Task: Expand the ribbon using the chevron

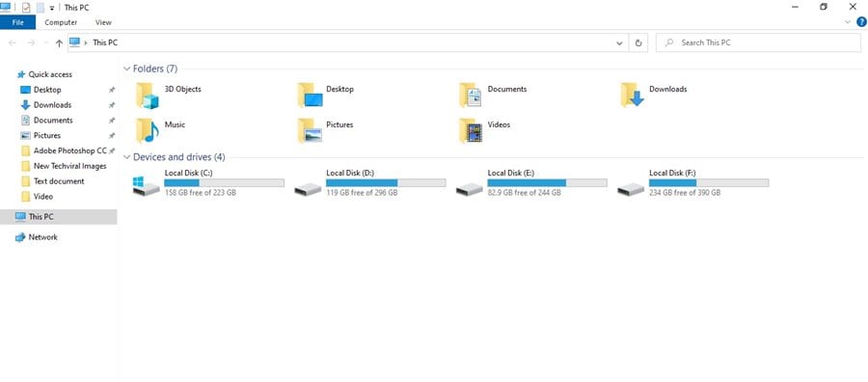Action: coord(848,22)
